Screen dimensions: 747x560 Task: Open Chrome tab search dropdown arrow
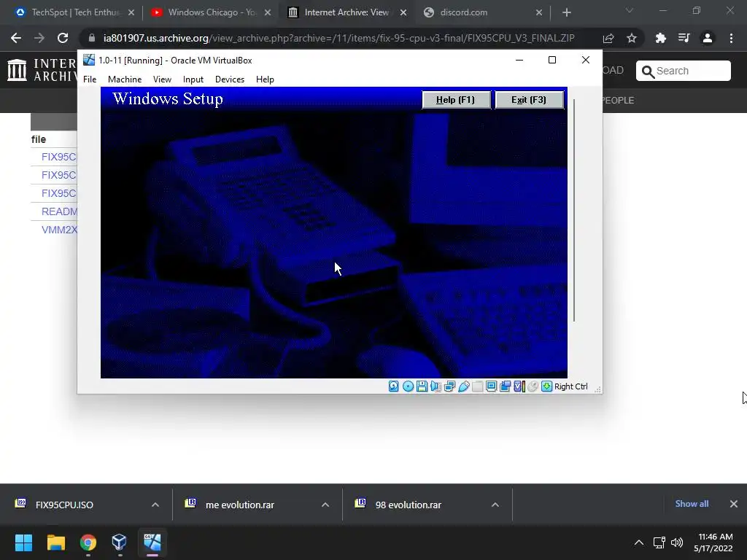(630, 10)
